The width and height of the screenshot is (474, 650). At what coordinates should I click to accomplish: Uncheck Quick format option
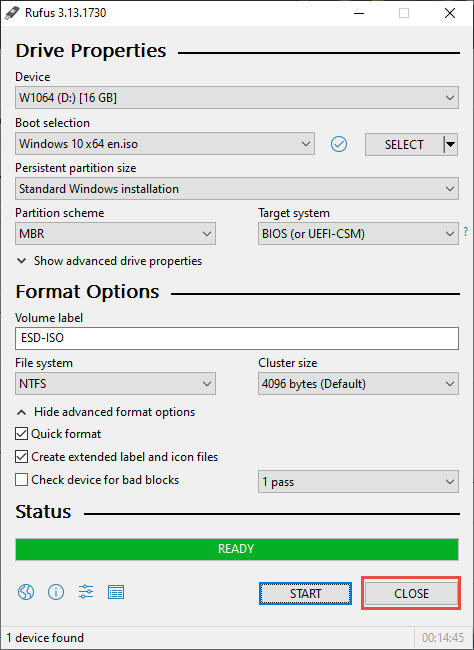tap(21, 434)
